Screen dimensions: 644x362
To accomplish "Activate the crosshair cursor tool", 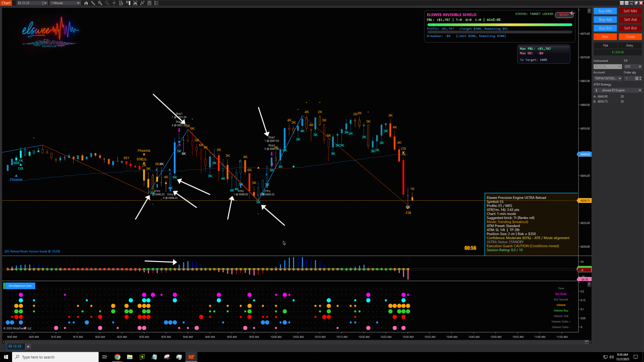I will tap(114, 3).
